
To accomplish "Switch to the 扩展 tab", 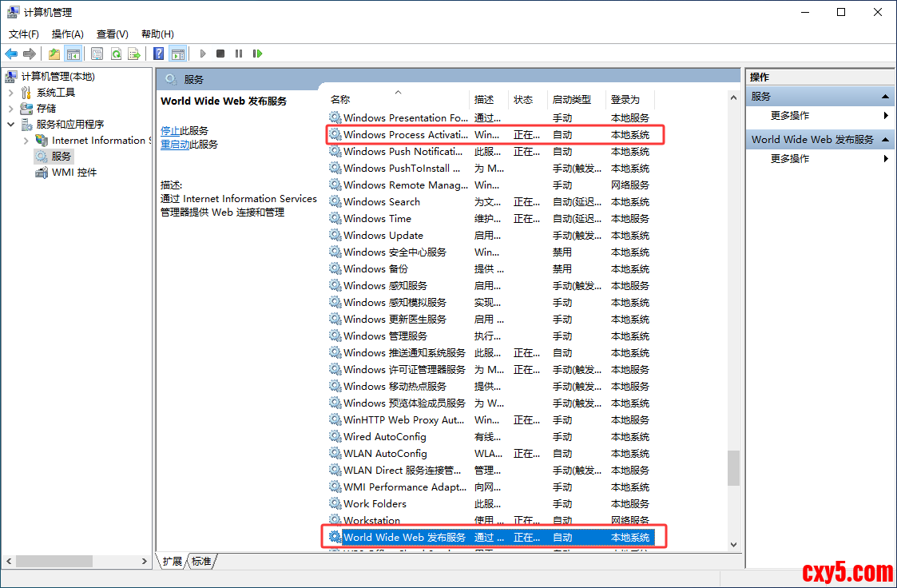I will tap(172, 561).
